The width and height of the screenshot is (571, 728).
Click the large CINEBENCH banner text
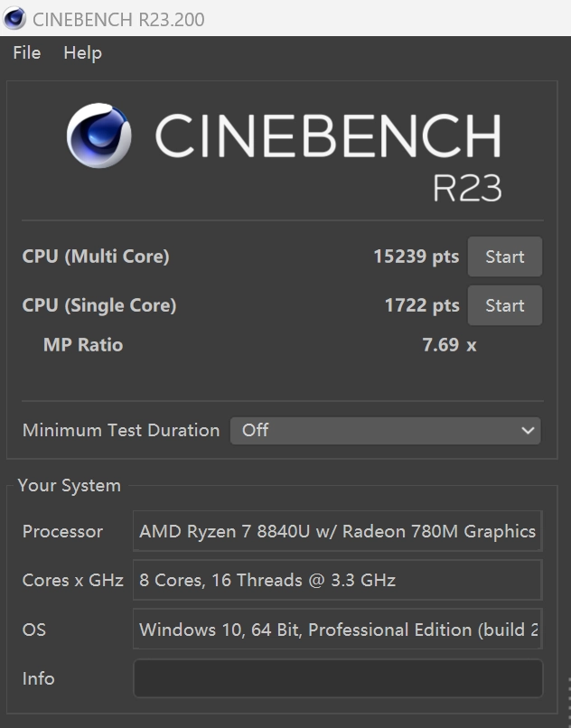pos(327,137)
